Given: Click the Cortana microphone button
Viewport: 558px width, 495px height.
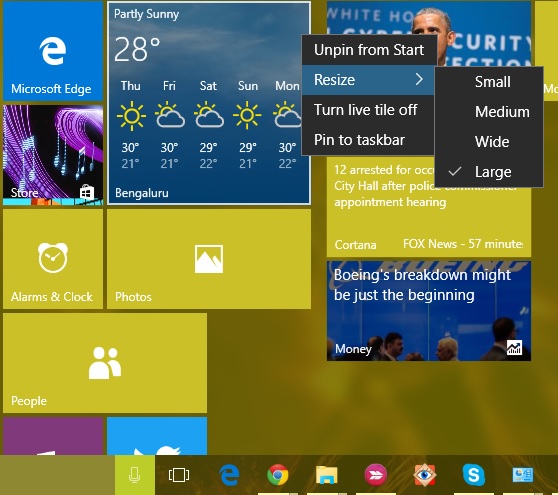Looking at the screenshot, I should [x=135, y=475].
